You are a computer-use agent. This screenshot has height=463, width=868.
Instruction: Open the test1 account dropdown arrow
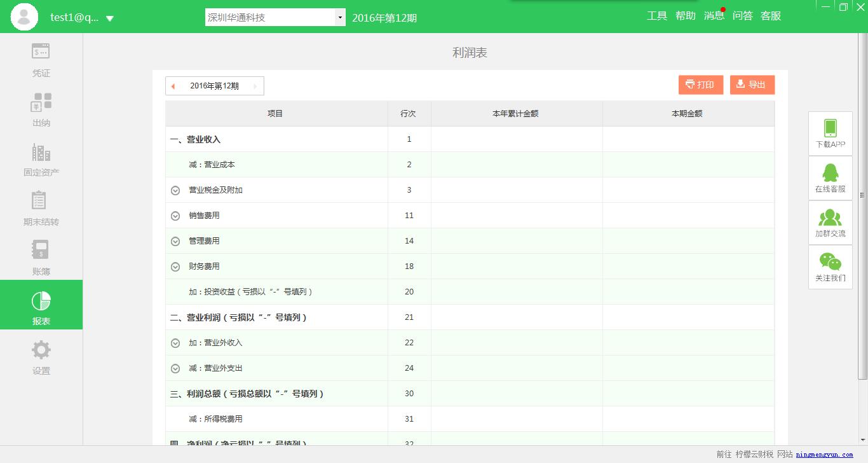pyautogui.click(x=109, y=18)
